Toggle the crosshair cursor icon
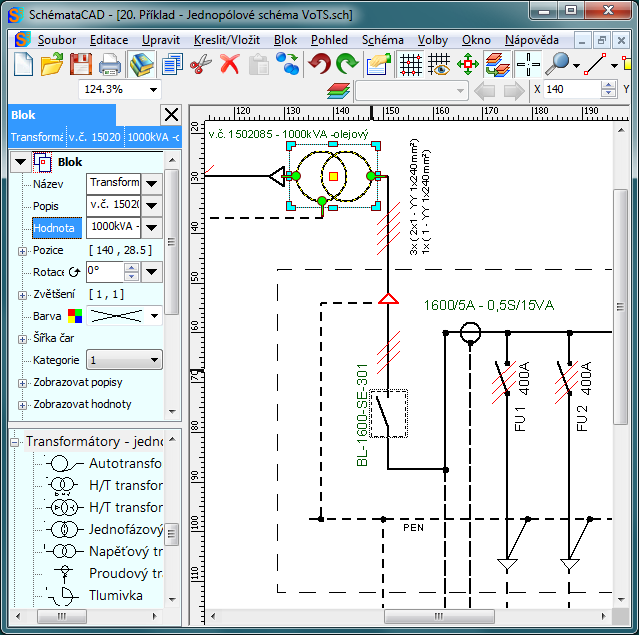Viewport: 639px width, 635px height. 527,65
